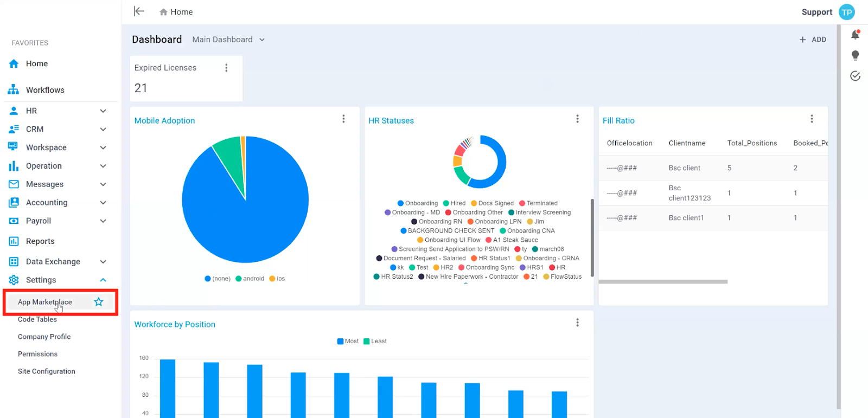Open Fill Ratio options menu
This screenshot has height=418, width=868.
coord(812,119)
